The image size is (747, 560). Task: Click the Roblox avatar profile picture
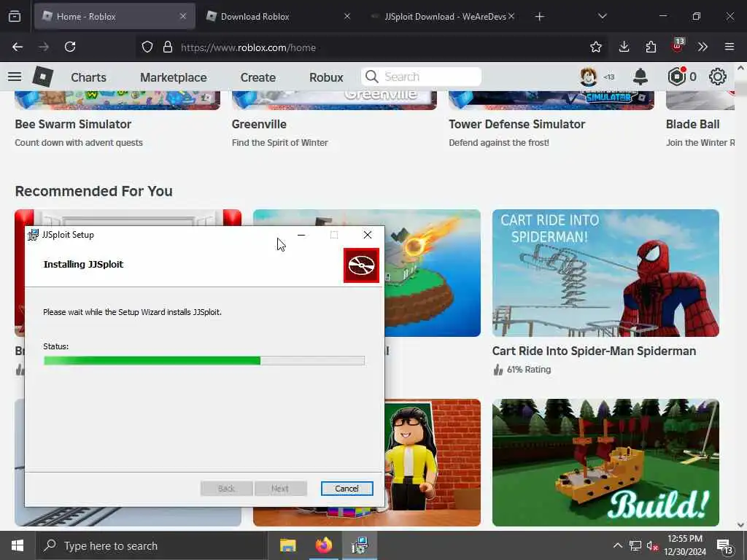click(589, 77)
